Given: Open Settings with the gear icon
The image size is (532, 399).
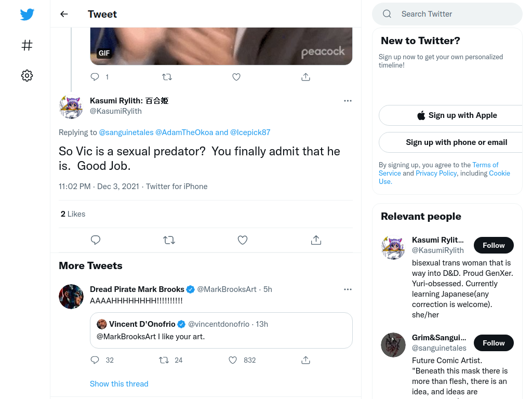Looking at the screenshot, I should (x=27, y=75).
